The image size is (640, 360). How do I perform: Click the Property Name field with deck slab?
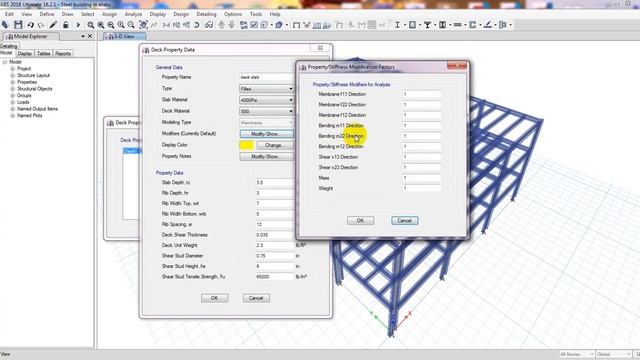pyautogui.click(x=267, y=77)
